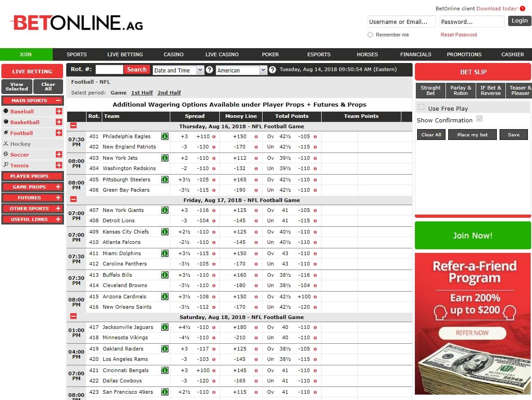Click help icon beside Date and Time dropdown
The height and width of the screenshot is (400, 532).
coord(209,70)
